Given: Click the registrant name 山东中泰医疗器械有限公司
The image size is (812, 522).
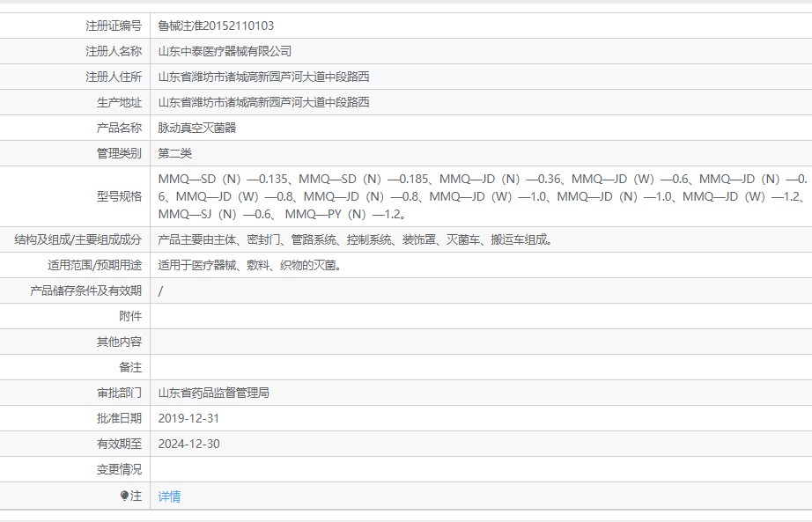Looking at the screenshot, I should pos(225,51).
